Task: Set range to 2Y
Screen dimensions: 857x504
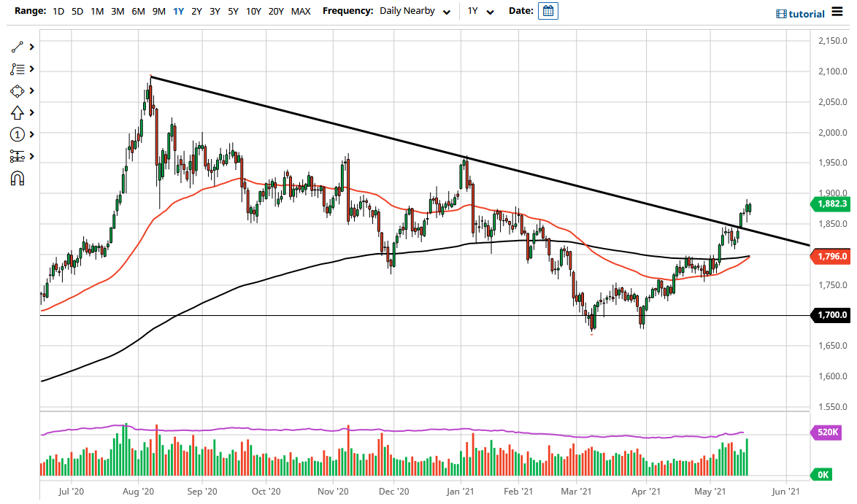Action: [197, 12]
